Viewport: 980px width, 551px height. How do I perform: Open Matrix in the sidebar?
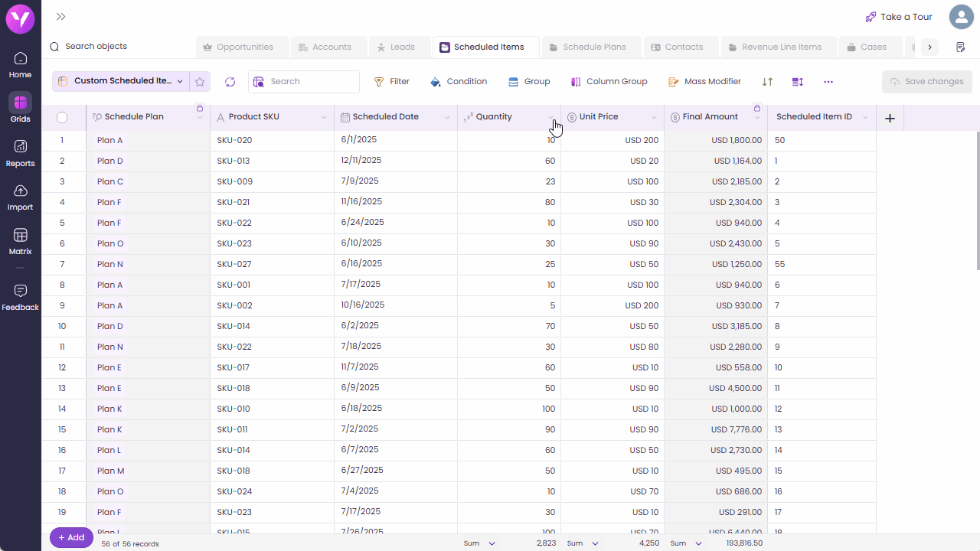coord(21,241)
